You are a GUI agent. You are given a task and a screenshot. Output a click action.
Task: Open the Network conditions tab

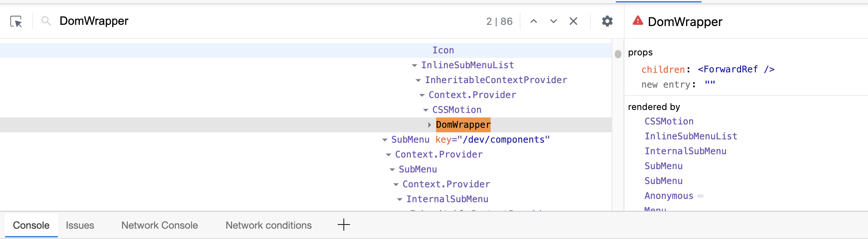click(x=268, y=225)
